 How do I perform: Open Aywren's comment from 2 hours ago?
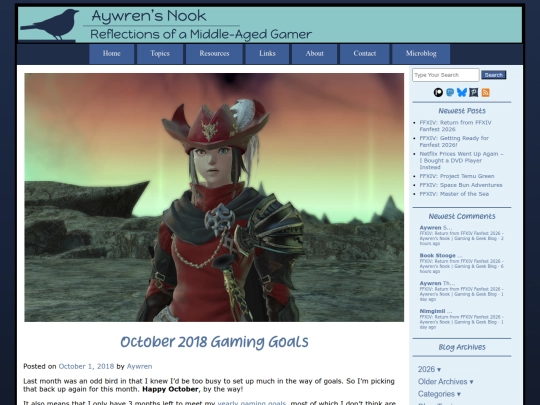[461, 235]
